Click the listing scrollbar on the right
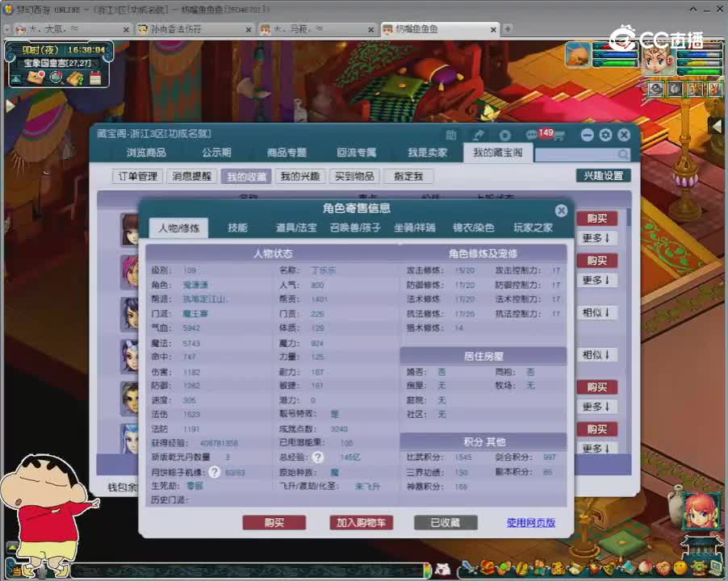The image size is (728, 581). click(629, 217)
